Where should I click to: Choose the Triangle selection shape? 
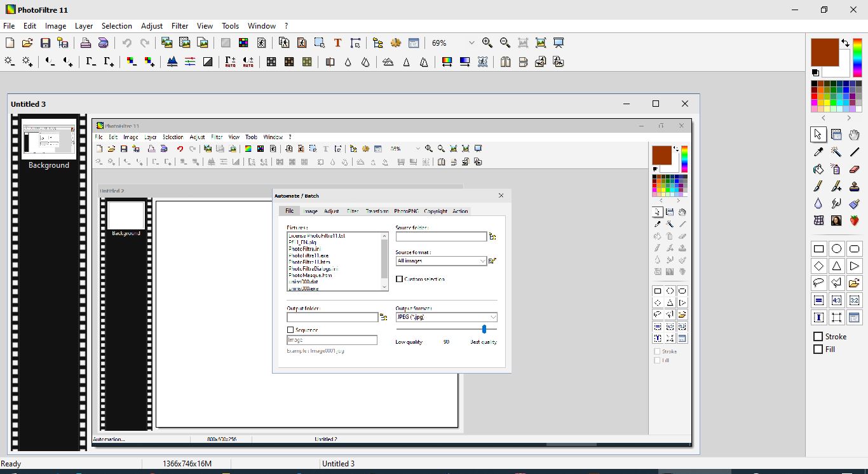[x=836, y=266]
